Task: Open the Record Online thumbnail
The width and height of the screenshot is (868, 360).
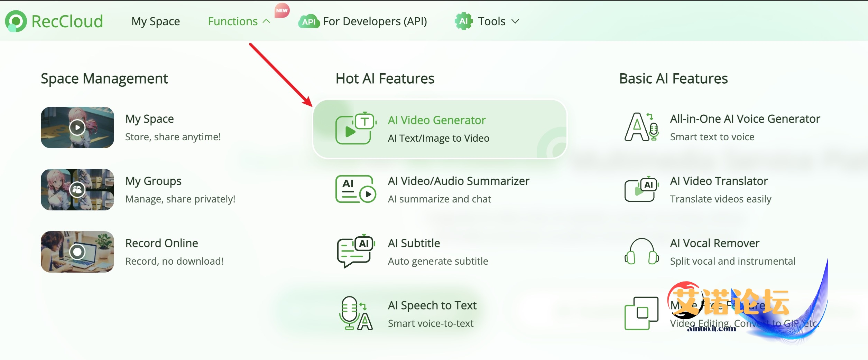Action: pyautogui.click(x=77, y=252)
